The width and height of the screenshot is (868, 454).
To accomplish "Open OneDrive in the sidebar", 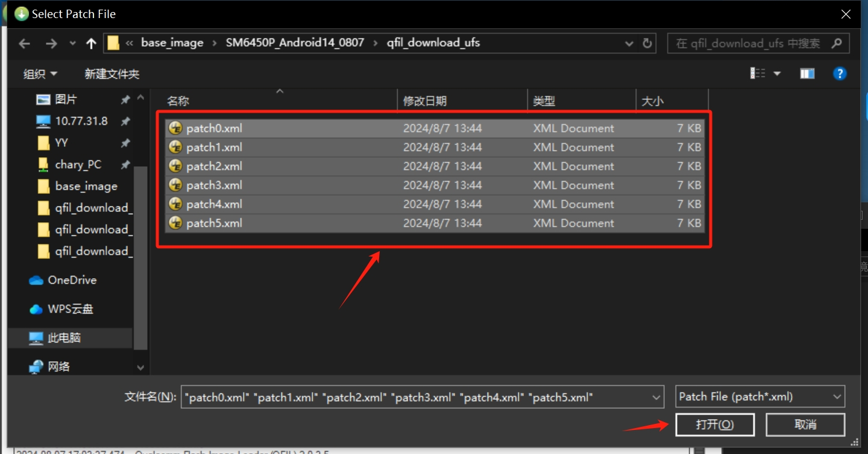I will coord(72,280).
